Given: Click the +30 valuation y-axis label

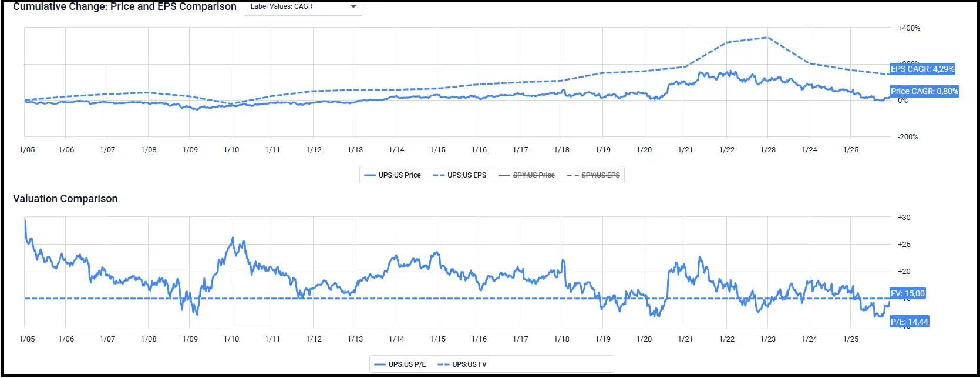Looking at the screenshot, I should click(x=904, y=218).
